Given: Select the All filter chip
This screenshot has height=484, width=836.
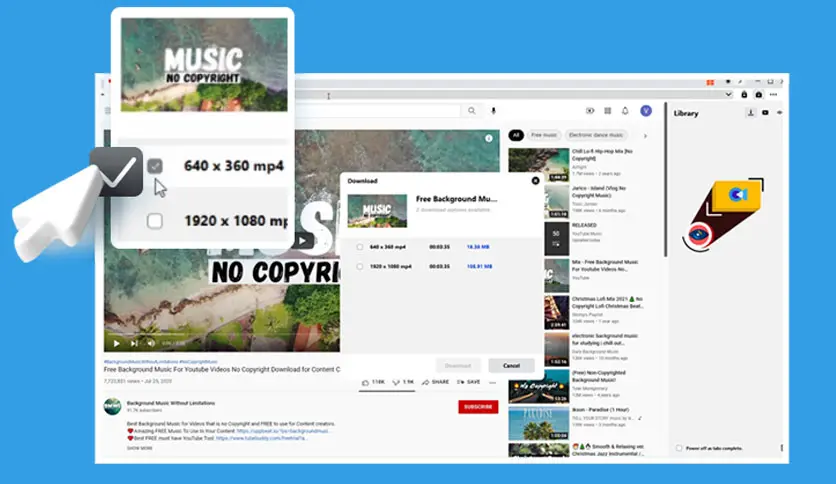Looking at the screenshot, I should pos(516,135).
